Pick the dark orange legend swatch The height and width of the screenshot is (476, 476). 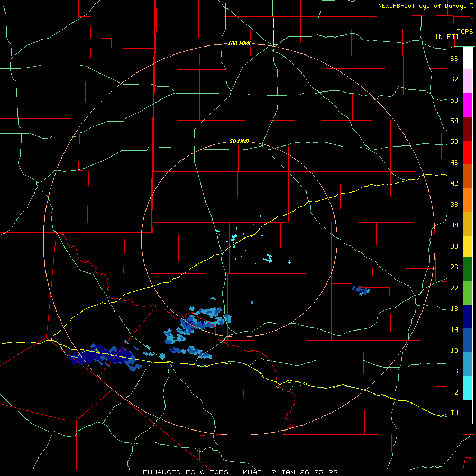[467, 176]
